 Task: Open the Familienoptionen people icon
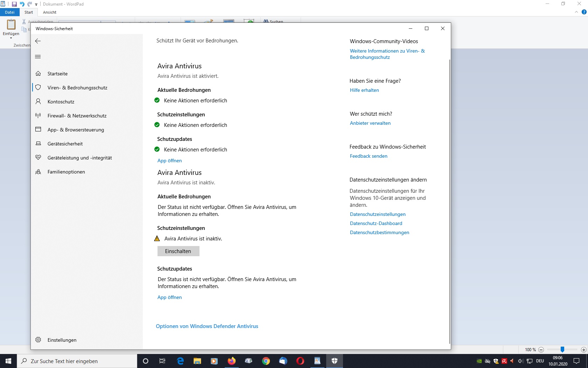(x=38, y=172)
